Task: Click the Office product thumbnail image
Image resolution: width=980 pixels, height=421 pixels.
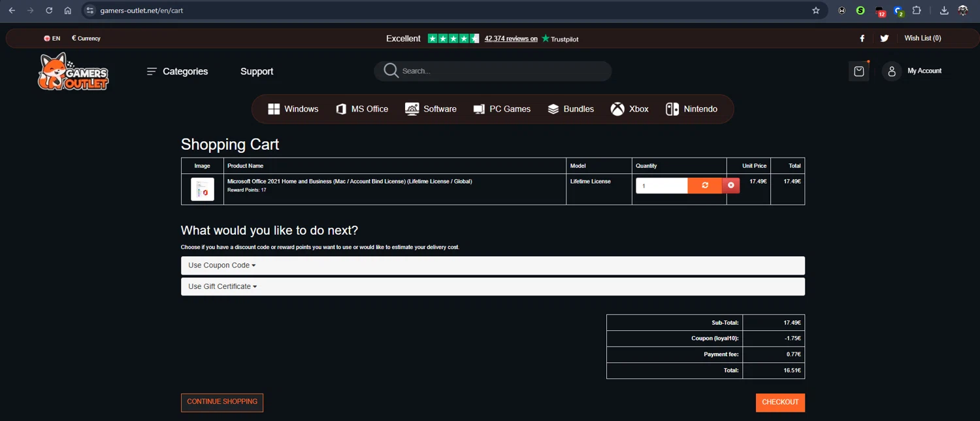Action: click(x=203, y=190)
